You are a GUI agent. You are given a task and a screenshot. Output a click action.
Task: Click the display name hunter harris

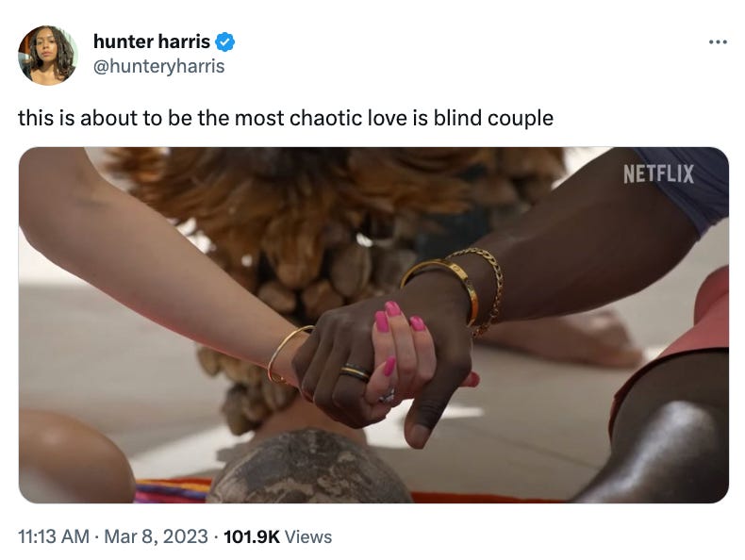(152, 41)
